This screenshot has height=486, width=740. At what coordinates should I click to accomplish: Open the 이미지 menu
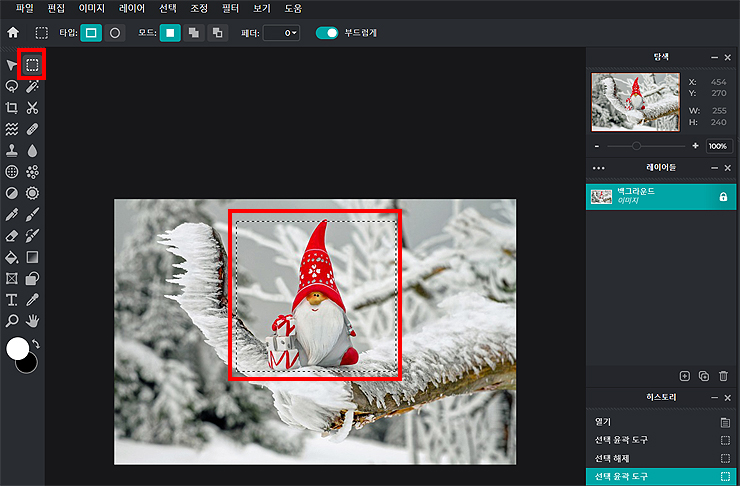(92, 8)
